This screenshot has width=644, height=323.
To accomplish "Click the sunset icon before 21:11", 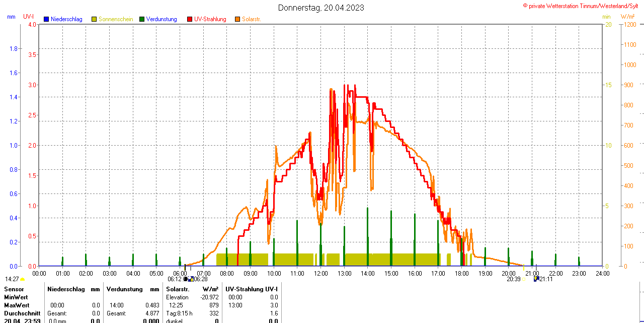I will coord(536,279).
